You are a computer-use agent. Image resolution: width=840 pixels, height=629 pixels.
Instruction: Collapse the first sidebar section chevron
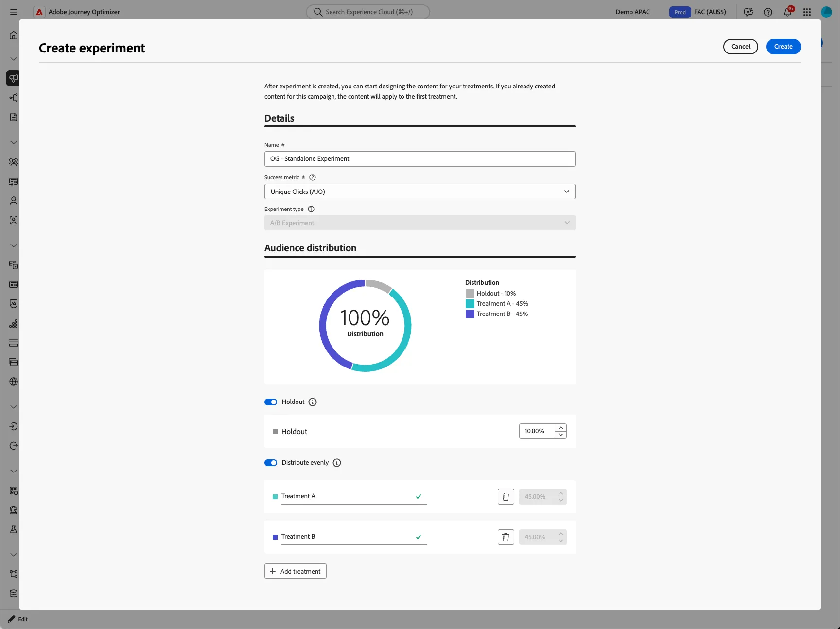tap(14, 59)
